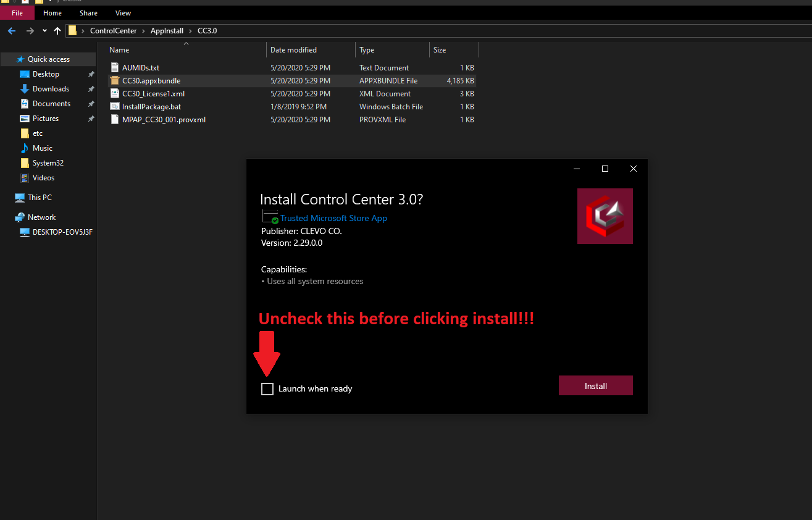The image size is (812, 520).
Task: Switch to the Share ribbon tab
Action: coord(88,13)
